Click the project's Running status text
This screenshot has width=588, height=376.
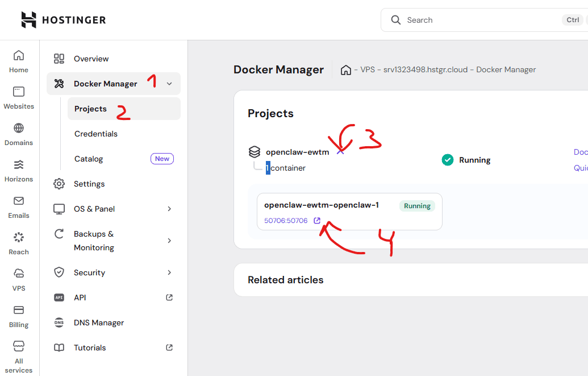[x=475, y=160]
